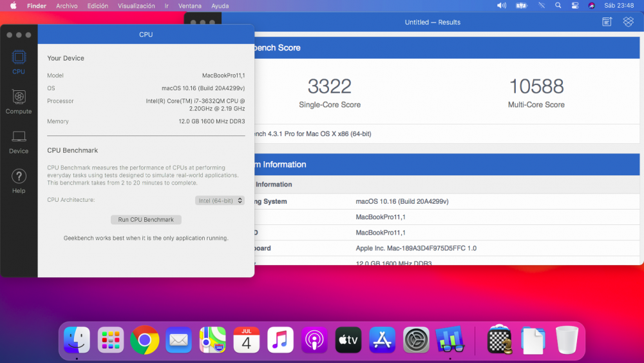Screen dimensions: 644x363
Task: Click the Siri icon in menu bar
Action: tap(592, 6)
